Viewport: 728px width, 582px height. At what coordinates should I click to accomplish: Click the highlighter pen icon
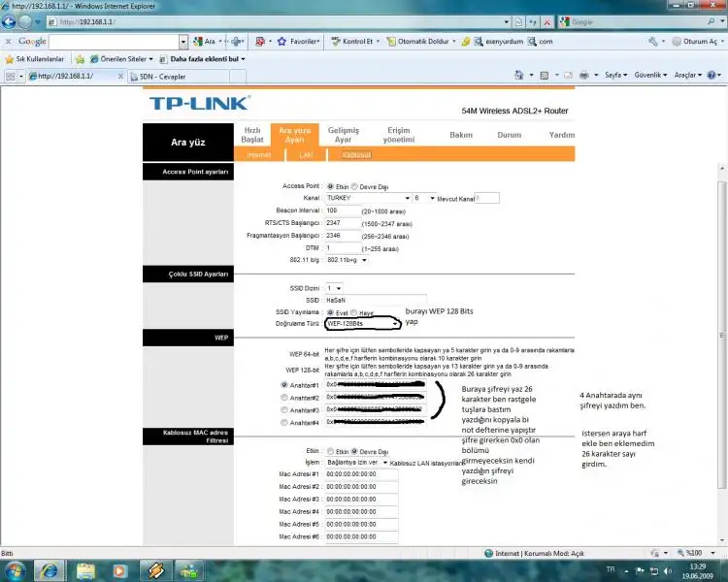tap(465, 42)
